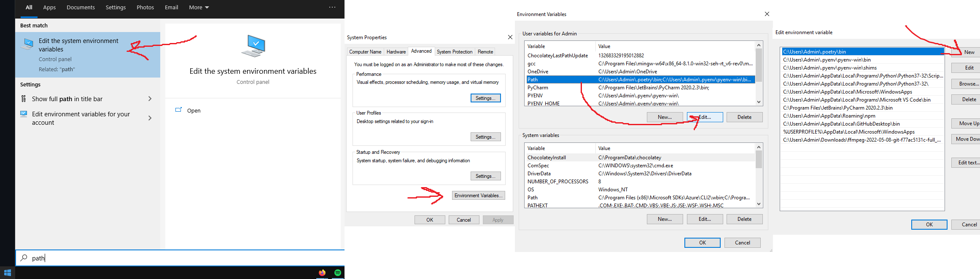Open User Profiles Settings... button

point(485,137)
